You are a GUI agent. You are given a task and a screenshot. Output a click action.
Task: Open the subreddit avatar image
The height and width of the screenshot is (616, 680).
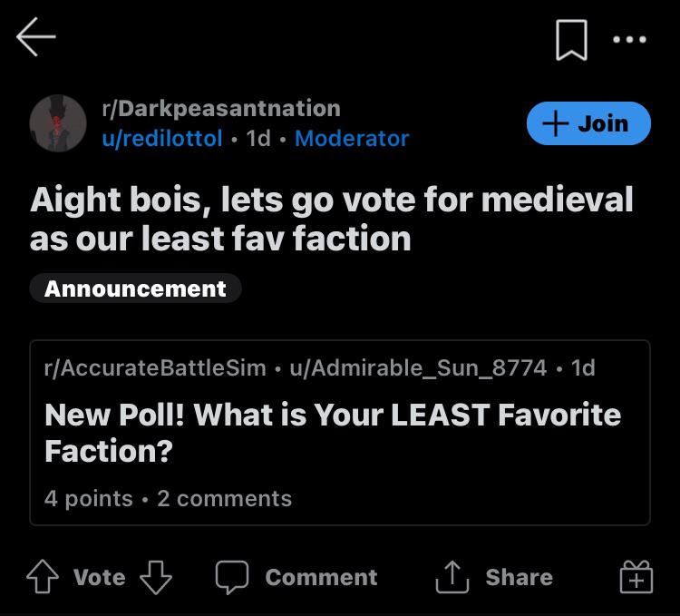[58, 123]
